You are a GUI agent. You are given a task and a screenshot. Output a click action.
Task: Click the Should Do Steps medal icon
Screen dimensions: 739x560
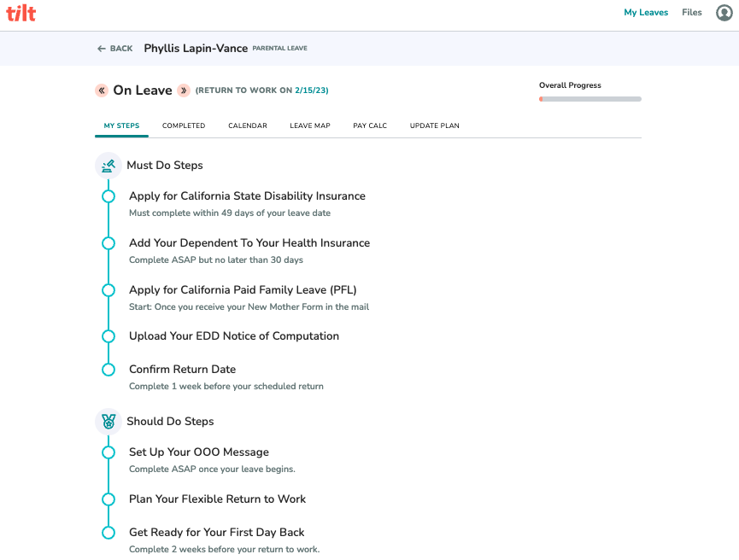(109, 422)
